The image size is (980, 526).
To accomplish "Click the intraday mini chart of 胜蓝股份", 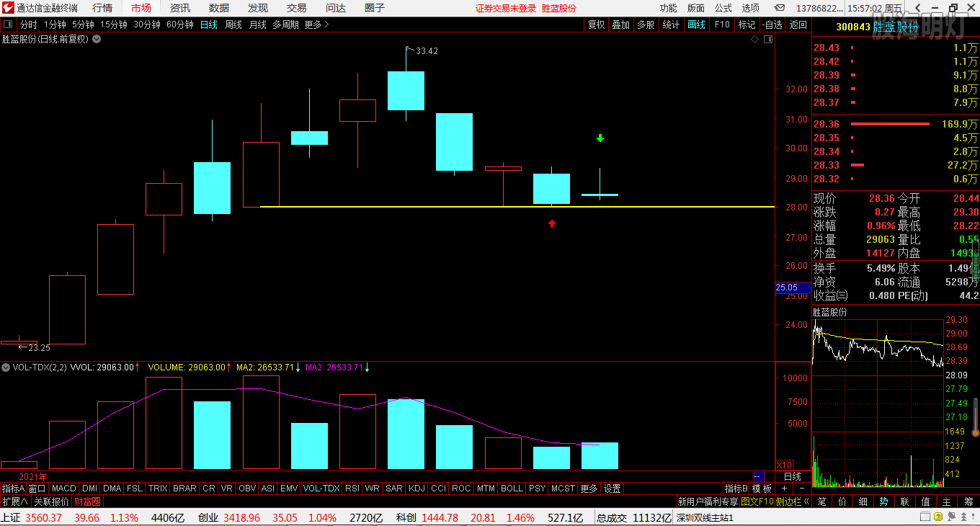I will coord(878,402).
